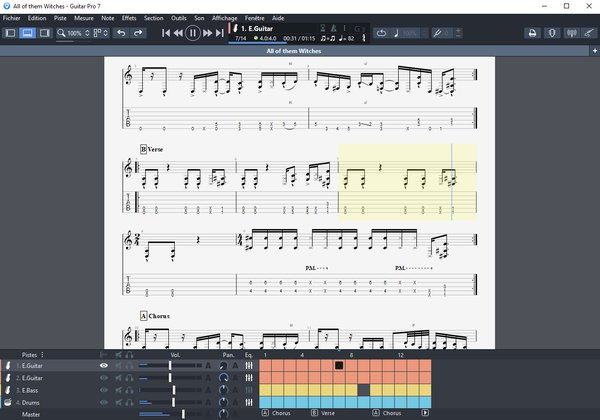Click the guitar icon at toolbar end
The width and height of the screenshot is (600, 420).
[589, 33]
